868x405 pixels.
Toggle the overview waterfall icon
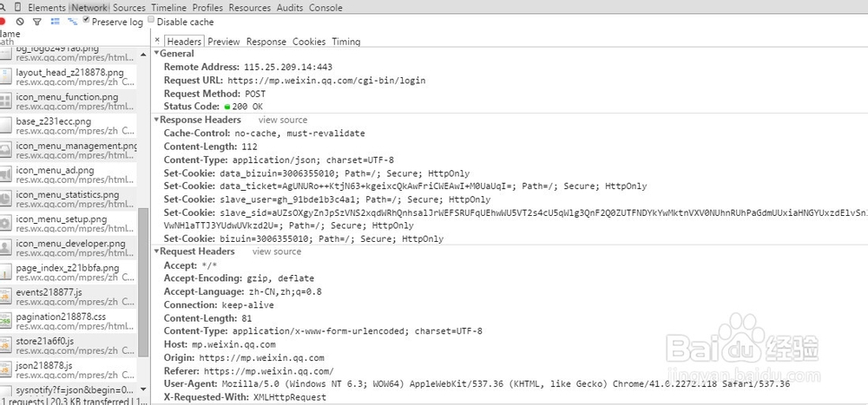tap(73, 22)
